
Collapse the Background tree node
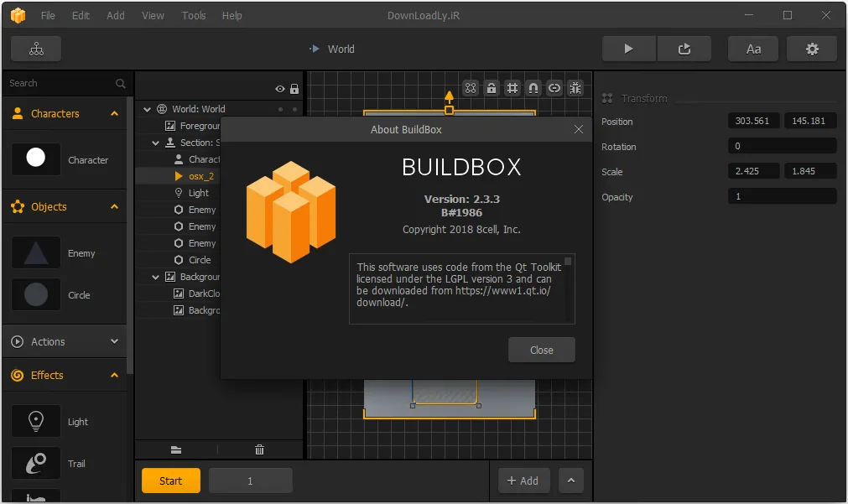(156, 277)
